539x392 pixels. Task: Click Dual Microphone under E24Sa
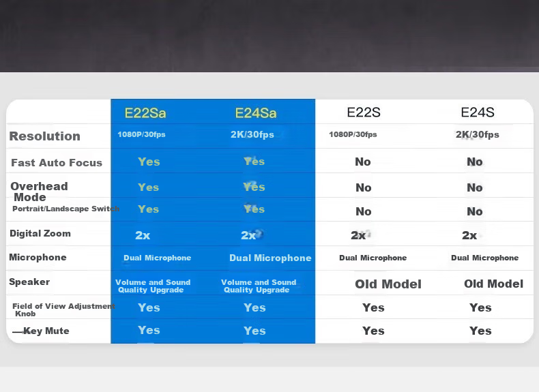pyautogui.click(x=271, y=258)
